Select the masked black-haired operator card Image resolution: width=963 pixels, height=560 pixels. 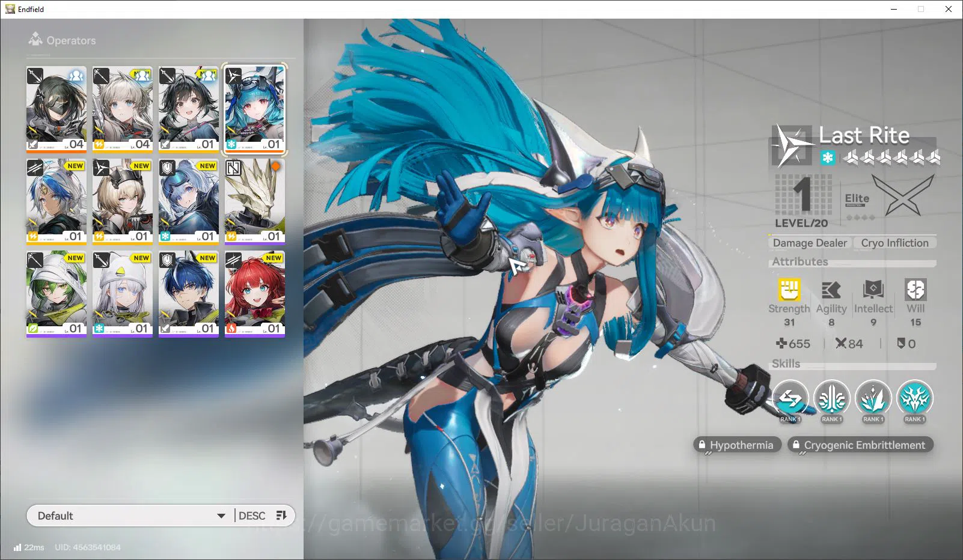tap(57, 109)
